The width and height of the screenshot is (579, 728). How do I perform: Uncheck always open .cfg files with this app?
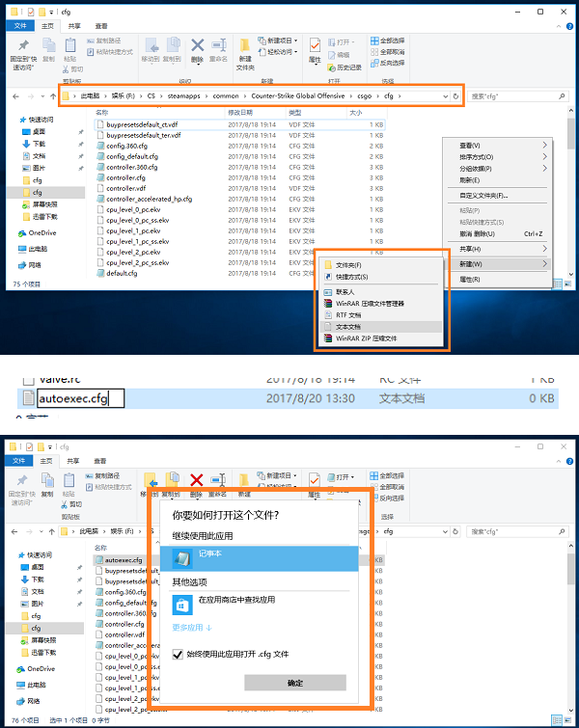pos(178,654)
